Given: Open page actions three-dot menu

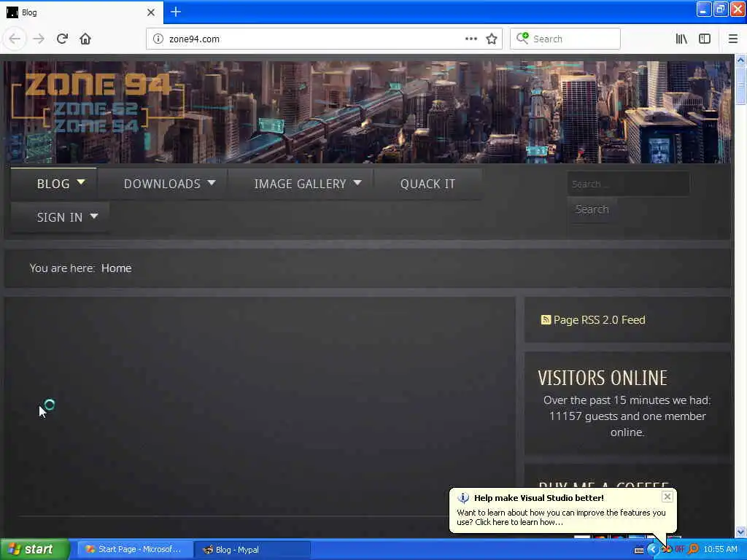Looking at the screenshot, I should pyautogui.click(x=471, y=39).
